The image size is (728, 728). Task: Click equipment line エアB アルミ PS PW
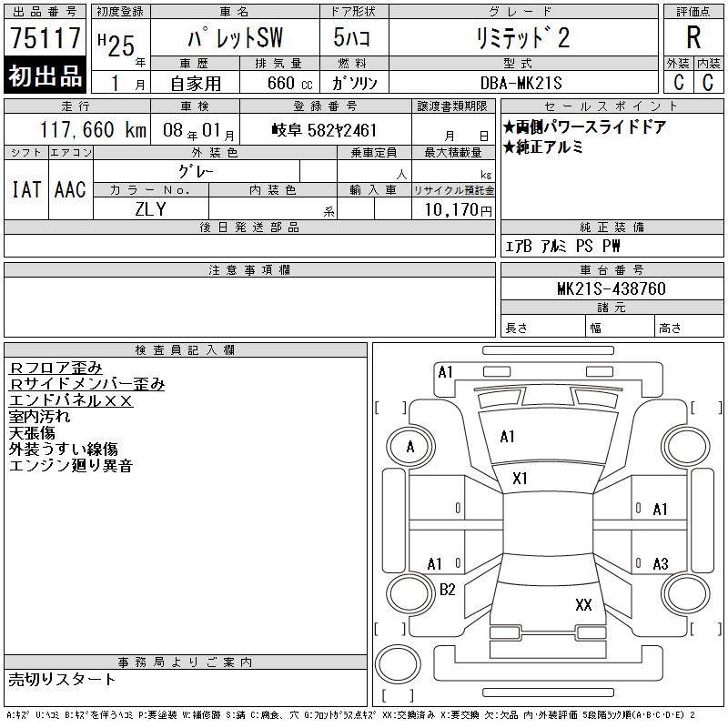(561, 246)
